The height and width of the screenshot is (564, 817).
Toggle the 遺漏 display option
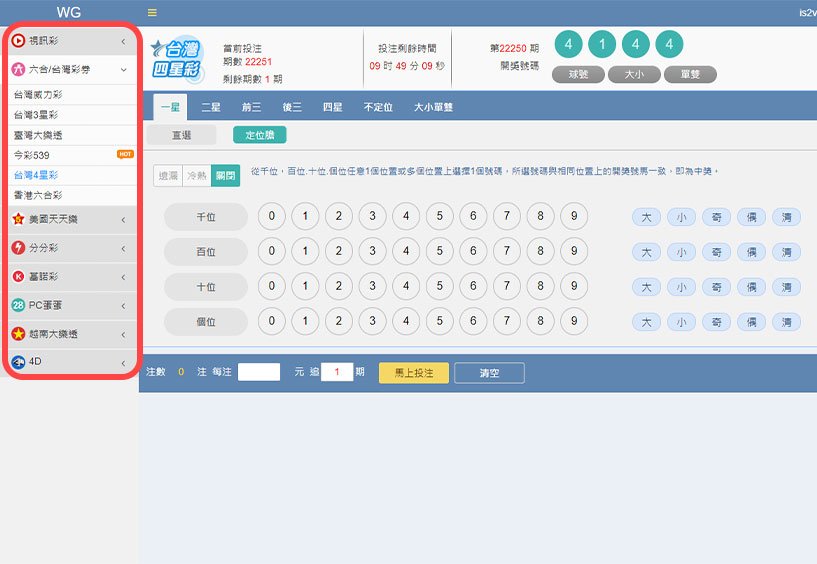(x=168, y=176)
